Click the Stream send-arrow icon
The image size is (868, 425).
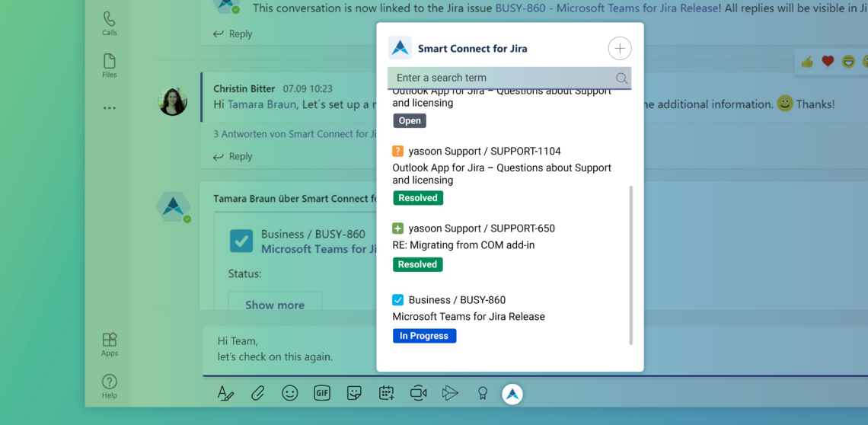pyautogui.click(x=450, y=394)
